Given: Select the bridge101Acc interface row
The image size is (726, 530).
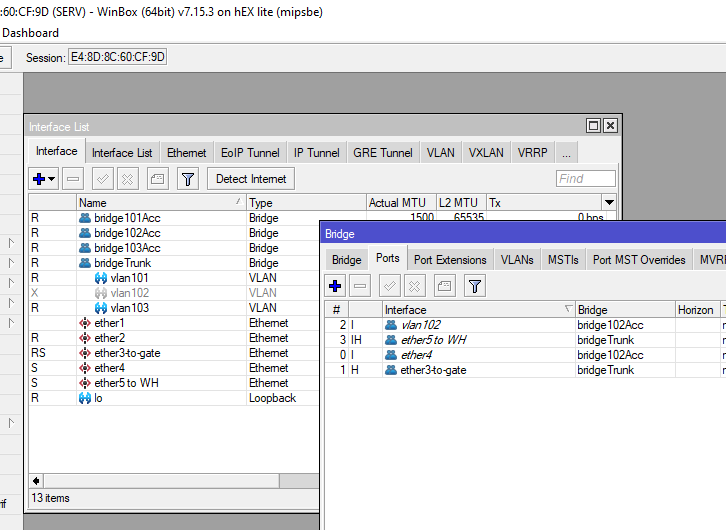Looking at the screenshot, I should (174, 218).
